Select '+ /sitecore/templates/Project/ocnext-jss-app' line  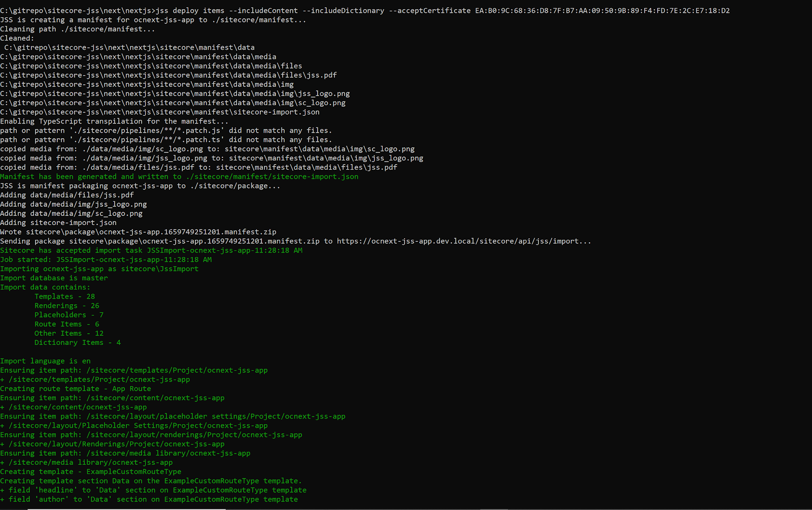[95, 379]
